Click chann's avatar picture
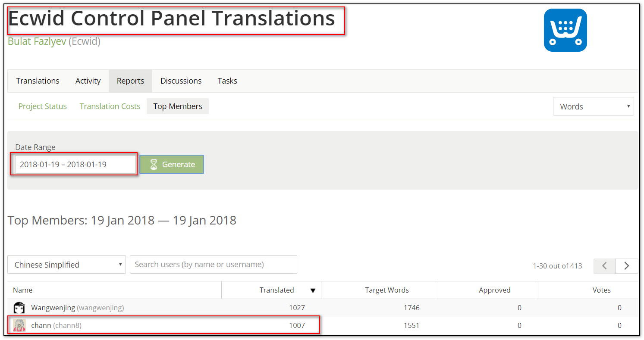The height and width of the screenshot is (340, 644). pos(19,325)
